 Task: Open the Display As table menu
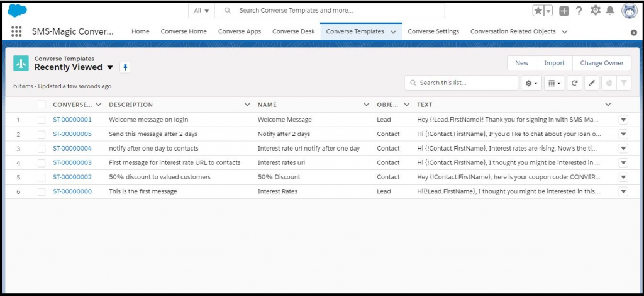[x=555, y=83]
